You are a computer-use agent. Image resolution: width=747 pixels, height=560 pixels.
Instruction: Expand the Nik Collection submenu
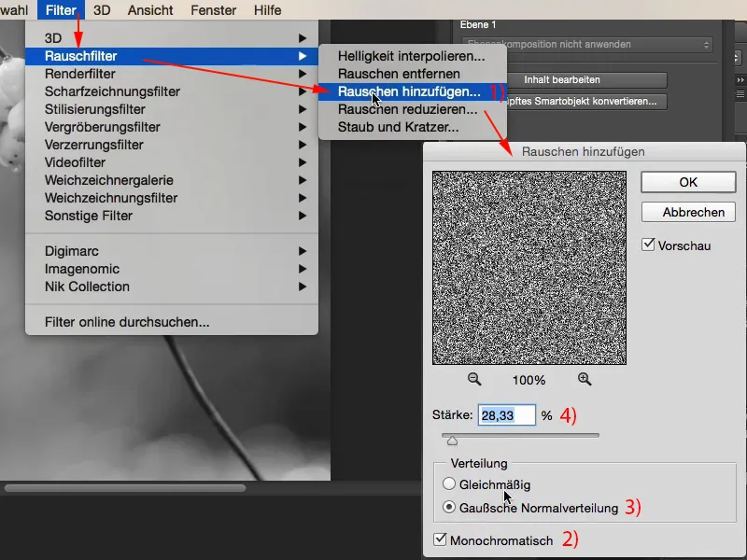pos(172,287)
